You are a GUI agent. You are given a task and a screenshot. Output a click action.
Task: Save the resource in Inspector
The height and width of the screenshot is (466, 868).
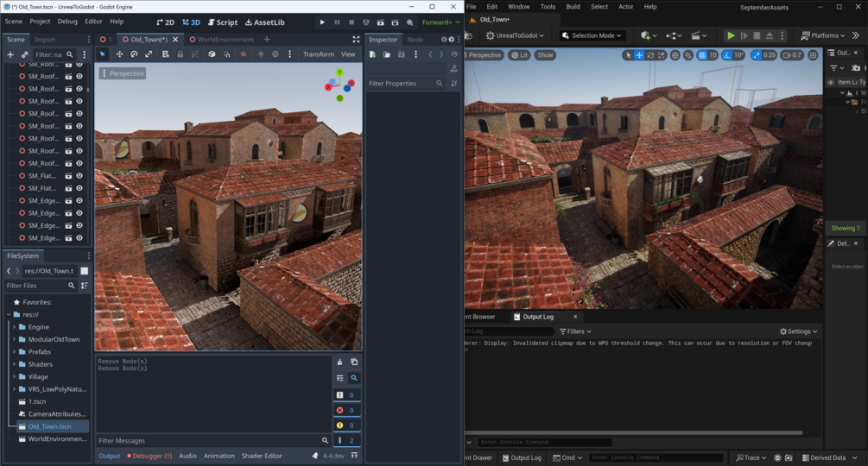[401, 54]
